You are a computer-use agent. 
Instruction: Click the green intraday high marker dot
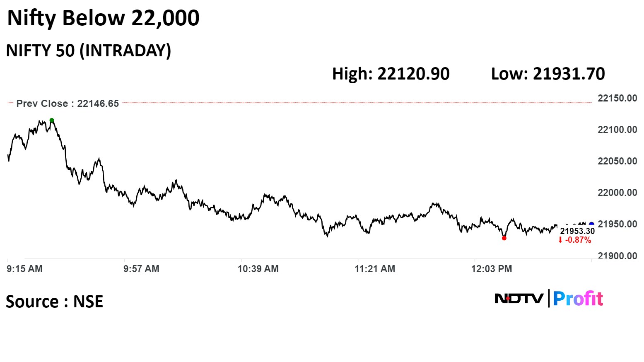tap(52, 121)
